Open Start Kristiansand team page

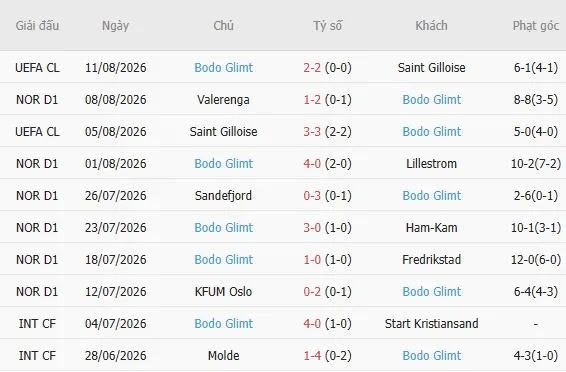pos(431,323)
